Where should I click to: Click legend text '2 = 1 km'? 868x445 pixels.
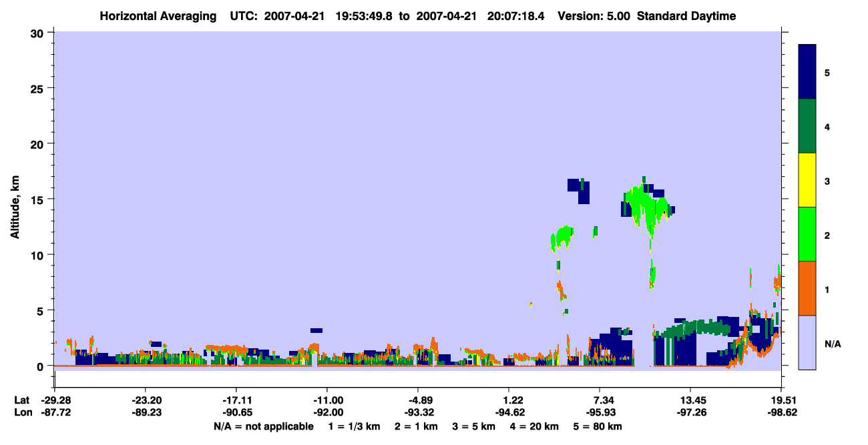pos(418,426)
